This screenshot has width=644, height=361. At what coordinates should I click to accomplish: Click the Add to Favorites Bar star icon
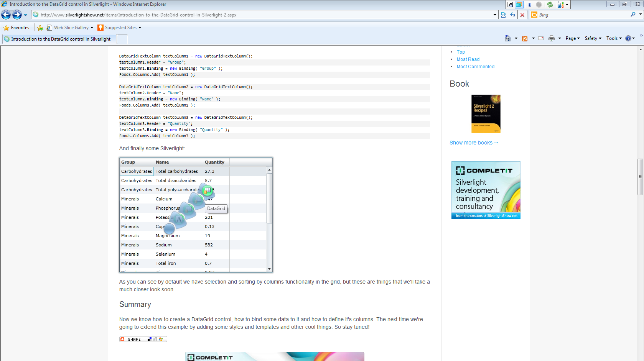coord(40,28)
